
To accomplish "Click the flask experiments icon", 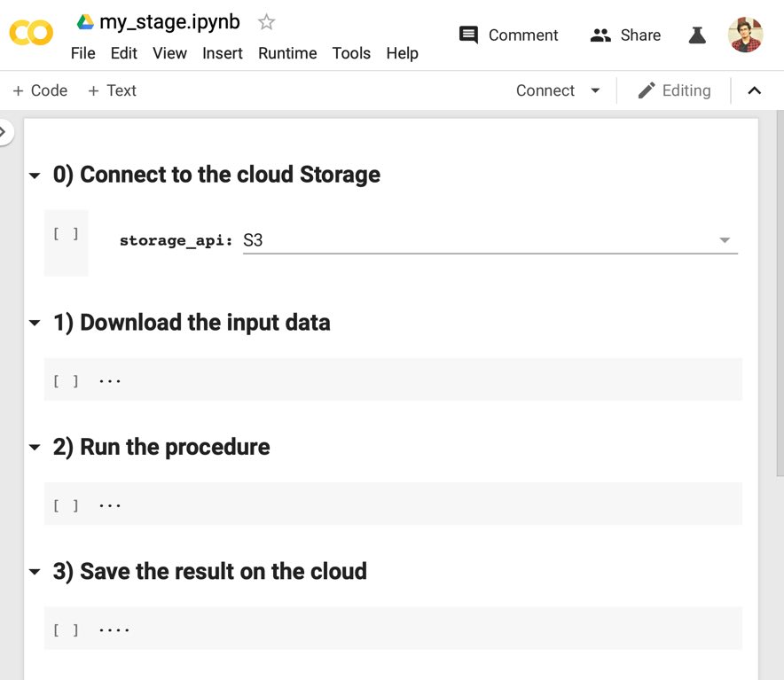I will 697,35.
